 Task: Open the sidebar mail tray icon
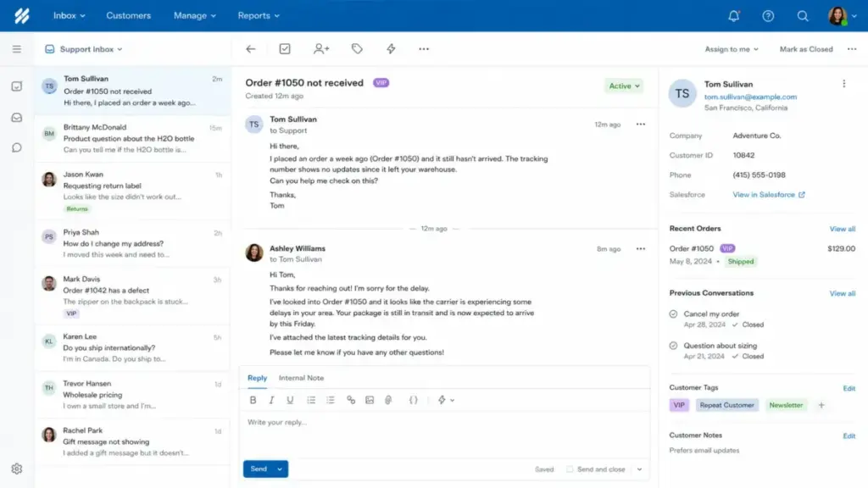[17, 117]
